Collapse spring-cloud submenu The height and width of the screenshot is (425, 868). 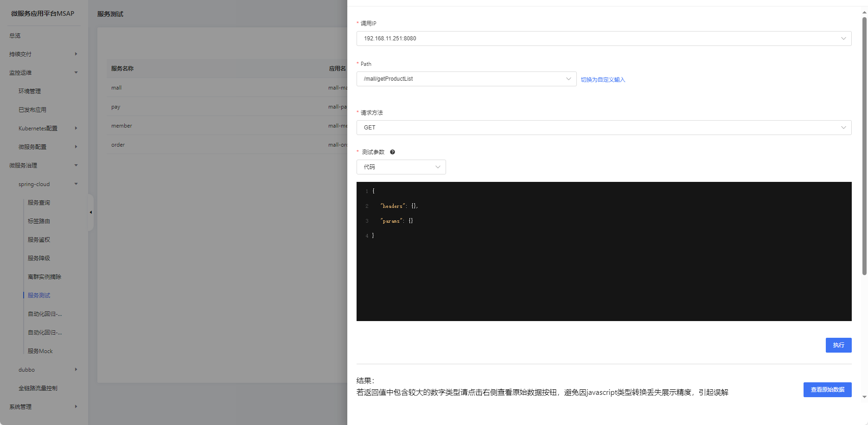click(x=44, y=184)
